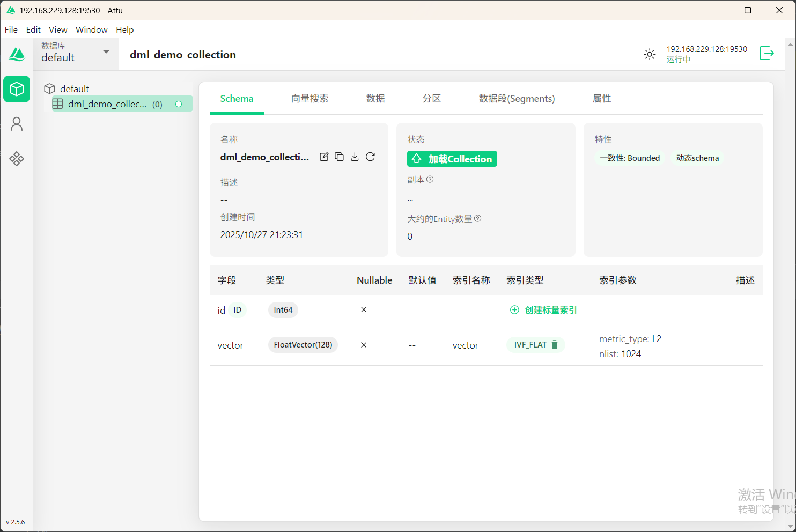Click the dml_demo_collecti... name in 名称 card

click(264, 157)
